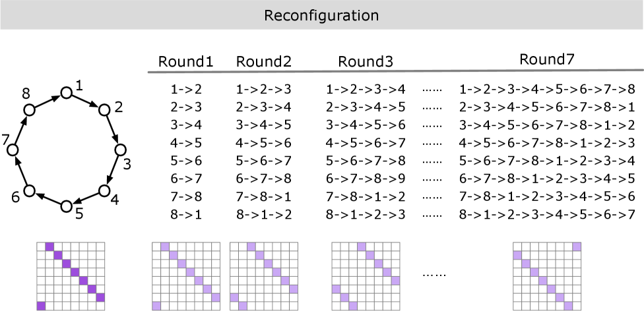This screenshot has width=644, height=311.
Task: Switch to the Round3 column header
Action: pyautogui.click(x=366, y=62)
